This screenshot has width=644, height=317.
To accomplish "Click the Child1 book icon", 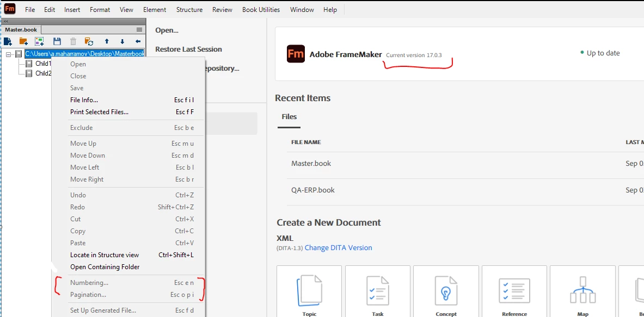I will (x=29, y=64).
